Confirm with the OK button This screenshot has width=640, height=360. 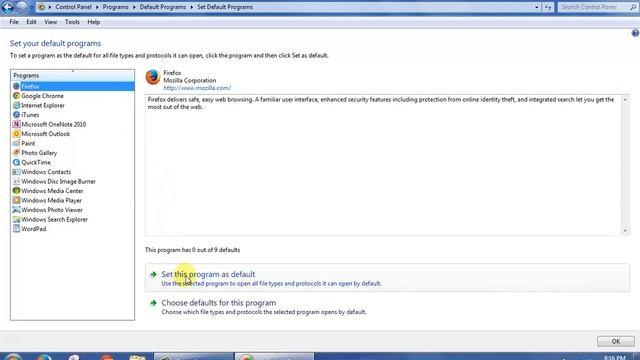[616, 341]
